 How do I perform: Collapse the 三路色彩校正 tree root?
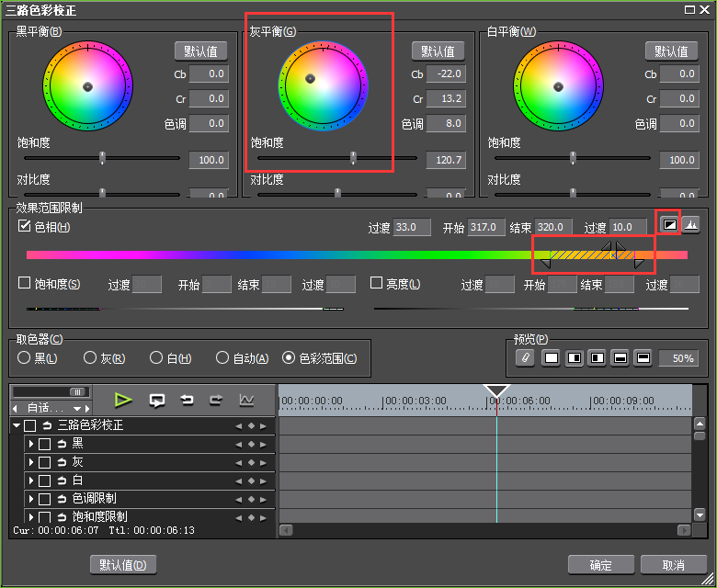(17, 425)
